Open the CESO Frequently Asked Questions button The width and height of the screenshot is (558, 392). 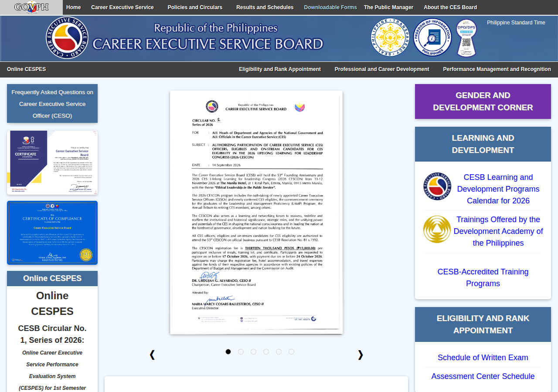click(52, 104)
